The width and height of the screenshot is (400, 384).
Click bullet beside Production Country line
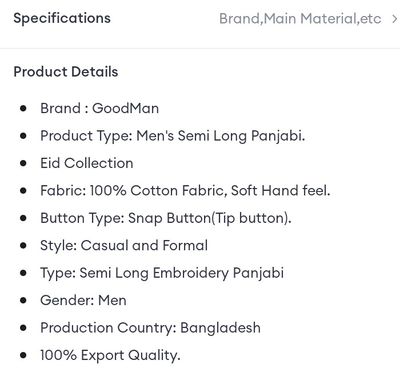click(x=23, y=328)
